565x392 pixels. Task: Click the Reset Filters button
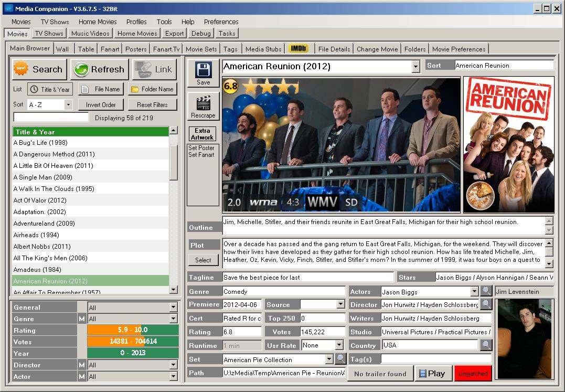(x=152, y=104)
